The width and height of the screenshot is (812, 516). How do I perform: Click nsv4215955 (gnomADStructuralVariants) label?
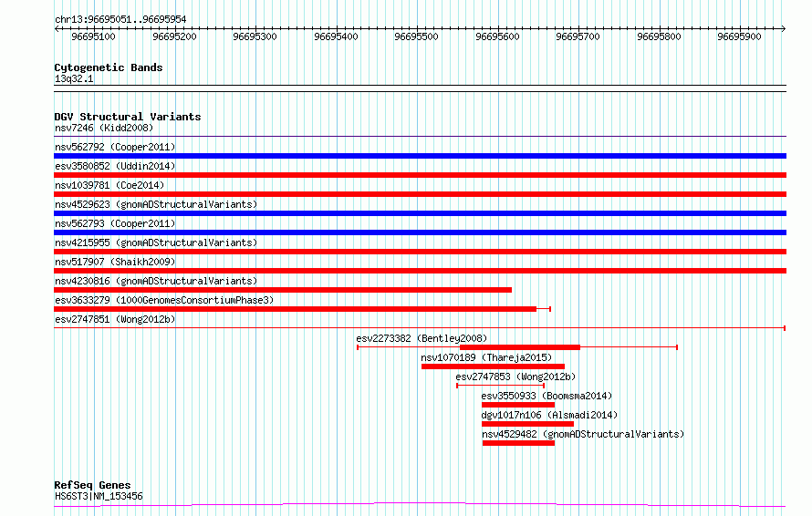156,243
